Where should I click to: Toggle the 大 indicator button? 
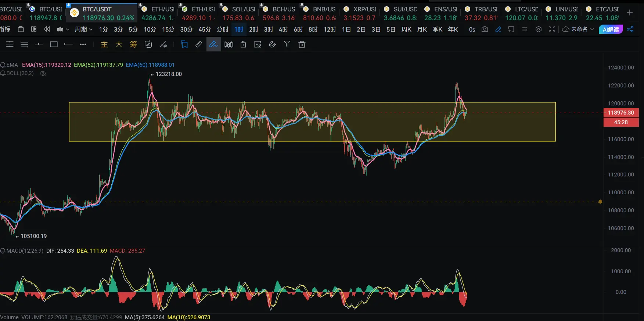click(x=119, y=44)
